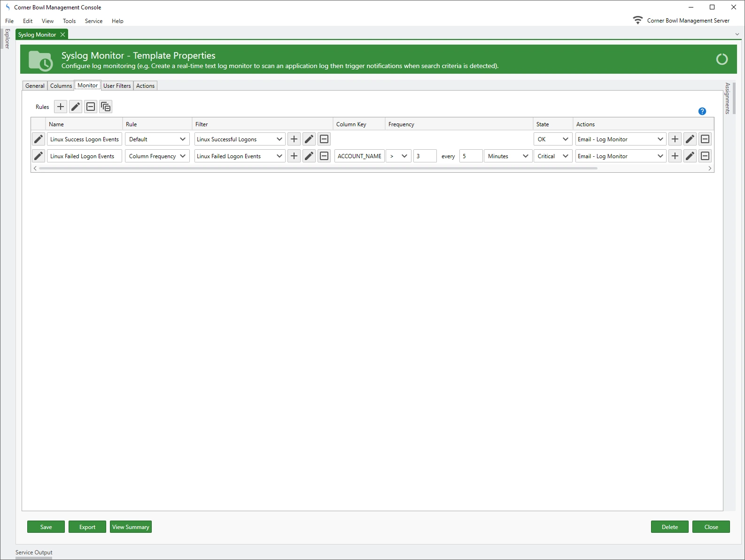
Task: Click the View Summary button
Action: (x=131, y=527)
